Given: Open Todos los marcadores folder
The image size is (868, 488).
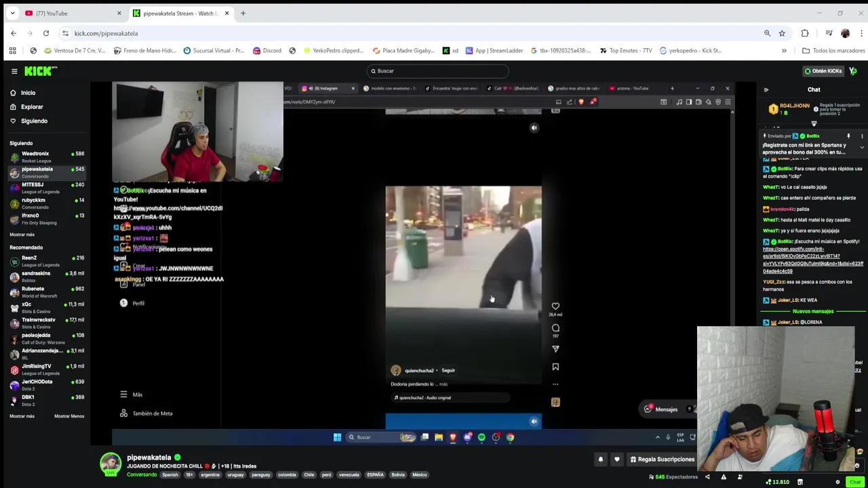Looking at the screenshot, I should (833, 51).
